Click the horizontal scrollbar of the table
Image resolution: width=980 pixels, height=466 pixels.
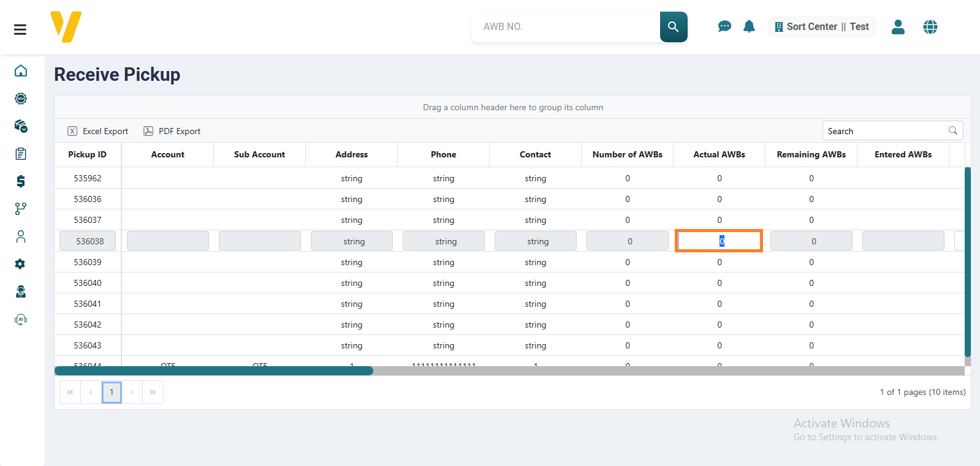click(x=214, y=370)
